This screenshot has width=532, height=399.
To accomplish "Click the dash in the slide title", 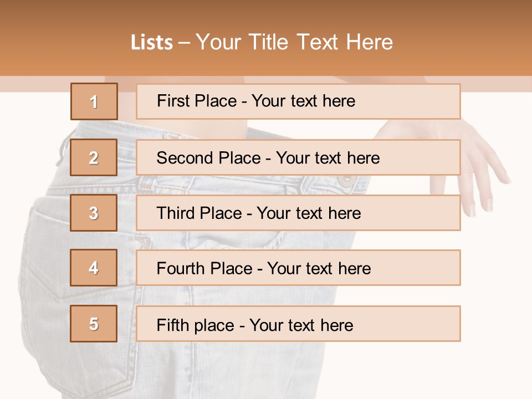I will (x=184, y=43).
